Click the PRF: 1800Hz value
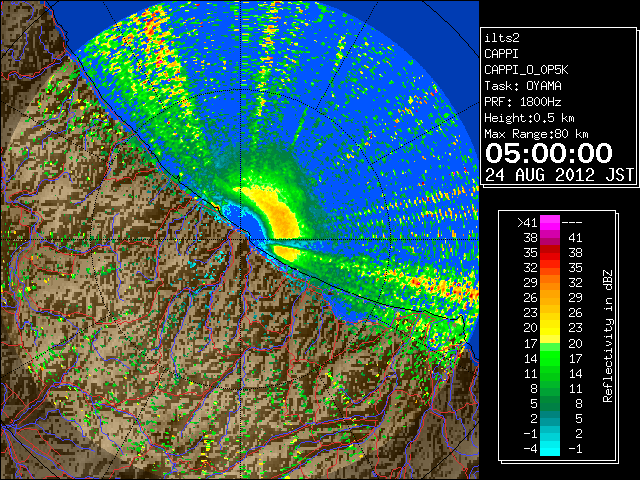Viewport: 640px width, 480px height. click(523, 102)
